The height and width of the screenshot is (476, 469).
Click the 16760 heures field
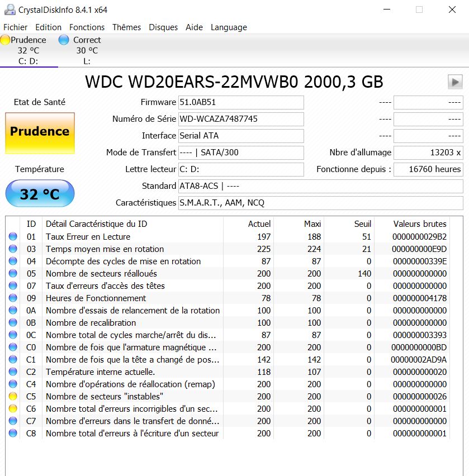click(428, 169)
